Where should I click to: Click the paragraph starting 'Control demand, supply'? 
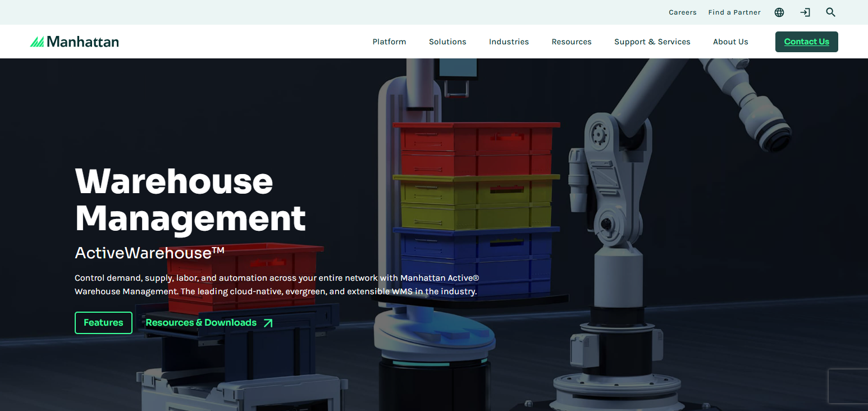pyautogui.click(x=277, y=285)
